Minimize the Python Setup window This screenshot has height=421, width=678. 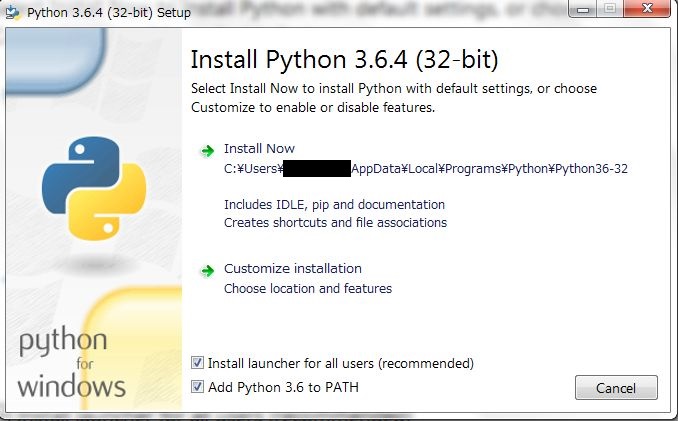[x=583, y=9]
